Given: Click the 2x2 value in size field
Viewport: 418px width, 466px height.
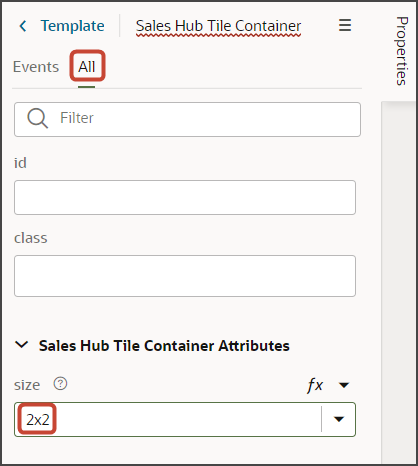Looking at the screenshot, I should click(38, 420).
